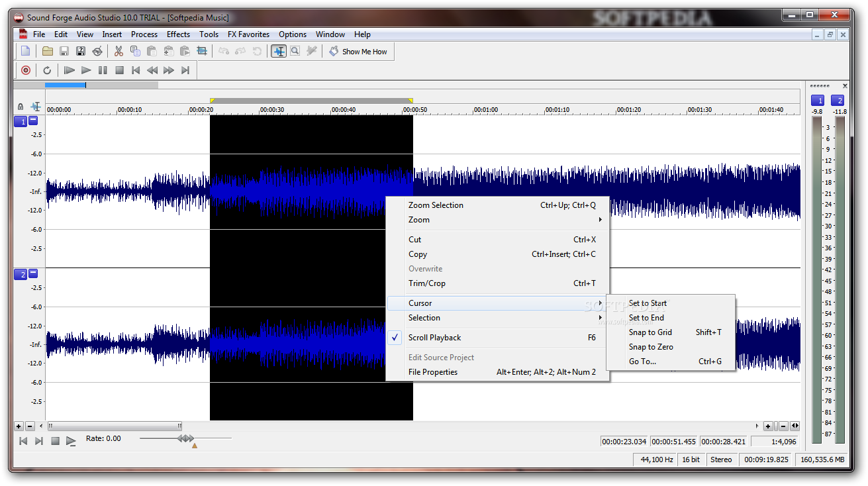Click the horizontal scrollbar thumb below the waveform
Screen dimensions: 868x486
coord(114,426)
